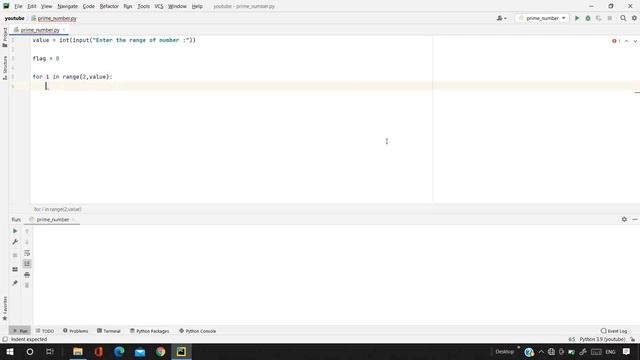
Task: Open Run panel options gear
Action: (x=624, y=220)
